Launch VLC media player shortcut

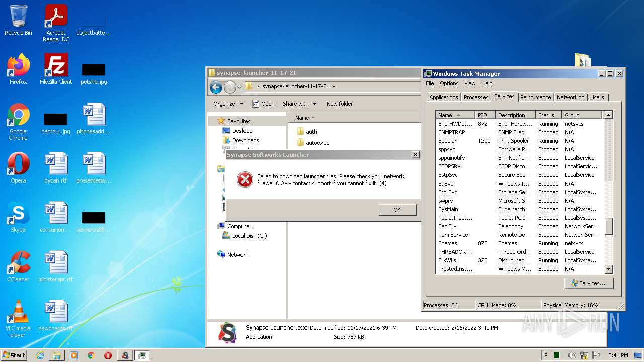tap(18, 319)
